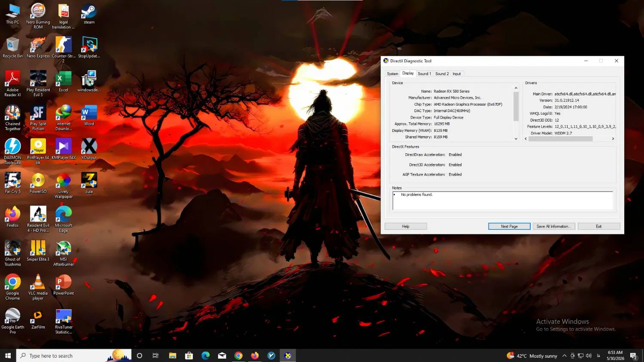Select the Internet Download Manager desktop icon
The width and height of the screenshot is (644, 362).
tap(64, 118)
